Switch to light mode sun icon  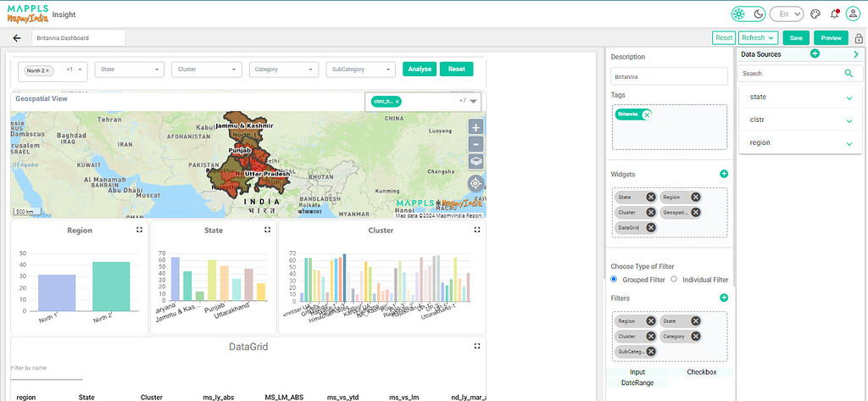(x=739, y=14)
